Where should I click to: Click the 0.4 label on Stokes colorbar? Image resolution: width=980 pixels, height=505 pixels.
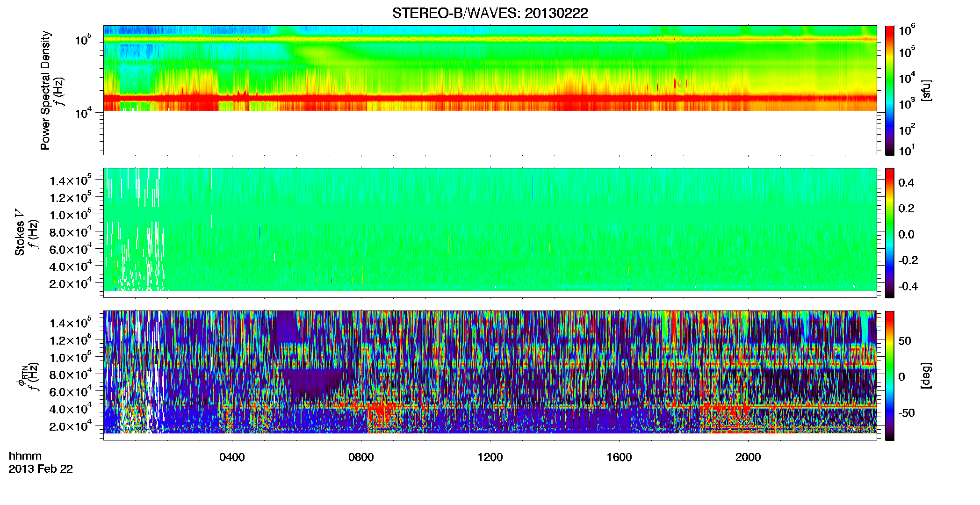tap(906, 183)
